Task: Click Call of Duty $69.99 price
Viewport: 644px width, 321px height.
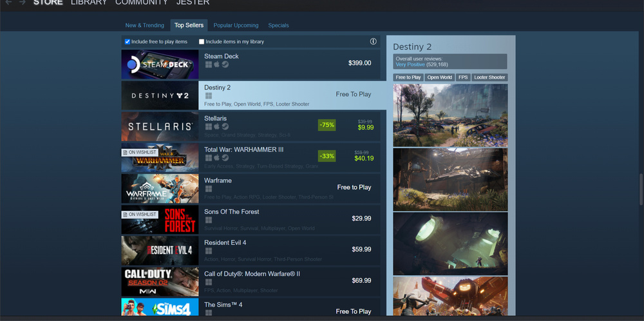Action: [361, 280]
